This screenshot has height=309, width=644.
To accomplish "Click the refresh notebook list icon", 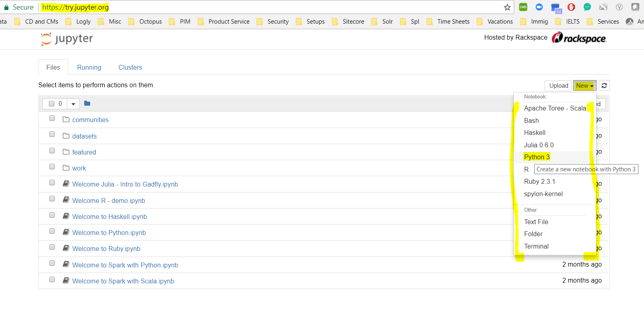I will [x=604, y=86].
